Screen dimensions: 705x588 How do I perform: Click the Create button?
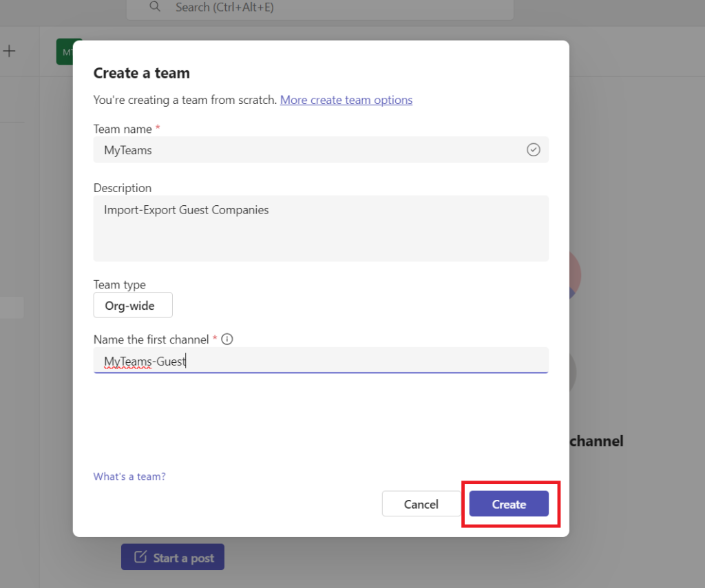click(x=509, y=503)
